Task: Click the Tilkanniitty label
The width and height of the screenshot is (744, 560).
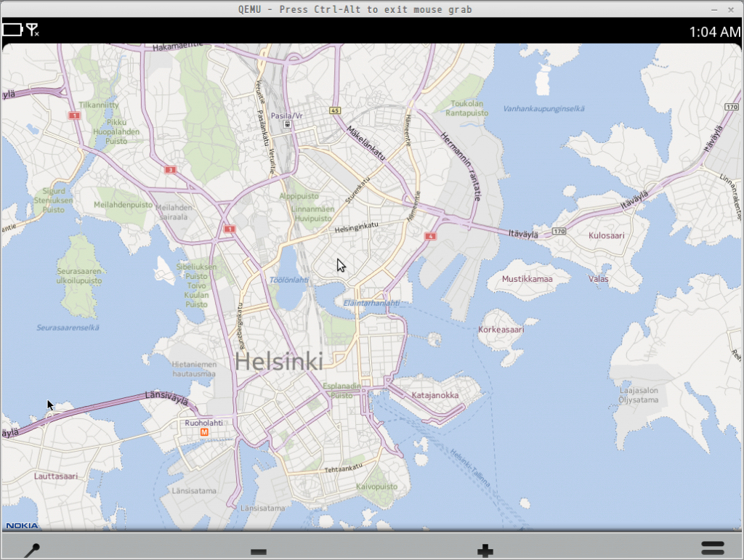Action: click(99, 105)
